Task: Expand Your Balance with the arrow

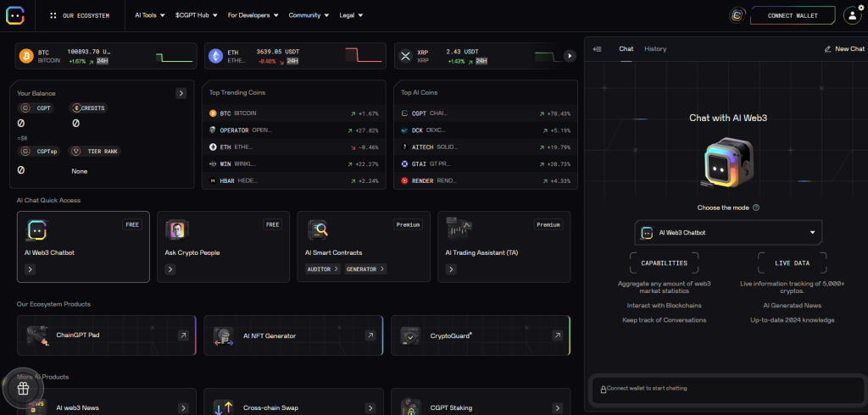Action: pyautogui.click(x=181, y=93)
